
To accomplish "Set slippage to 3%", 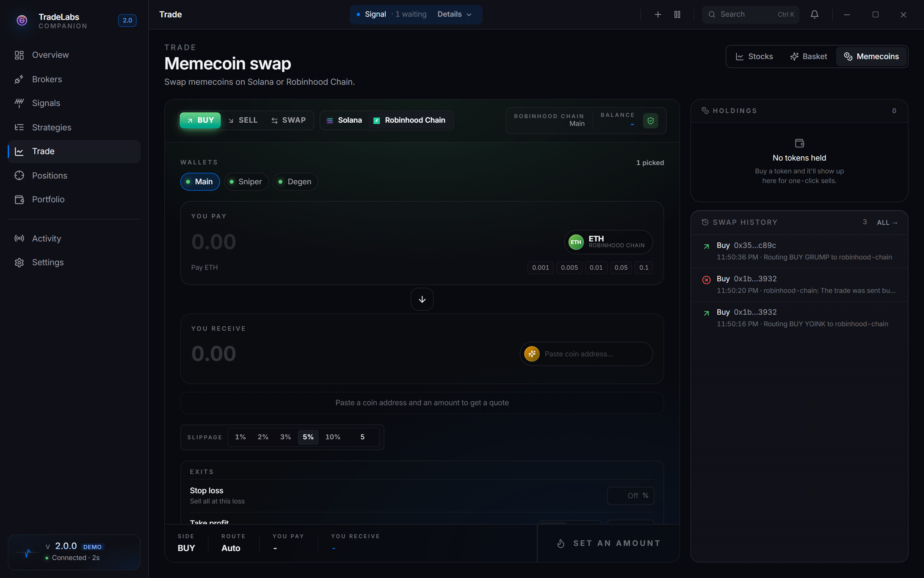I will [x=285, y=437].
